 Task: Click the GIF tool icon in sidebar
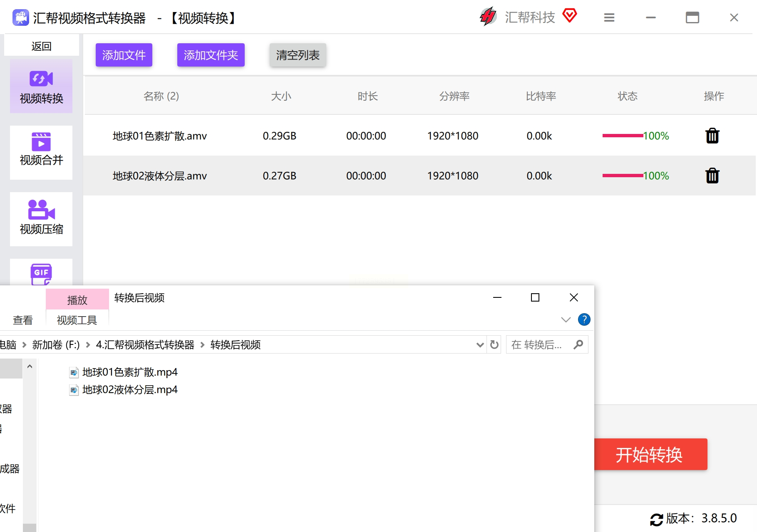41,273
